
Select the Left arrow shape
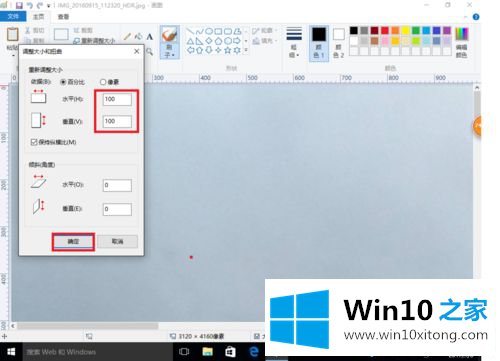pyautogui.click(x=190, y=50)
